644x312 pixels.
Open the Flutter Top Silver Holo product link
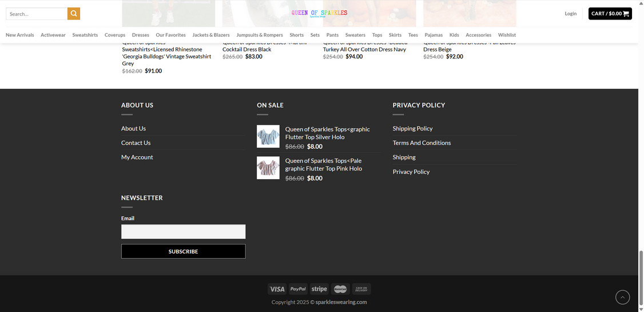click(x=327, y=133)
